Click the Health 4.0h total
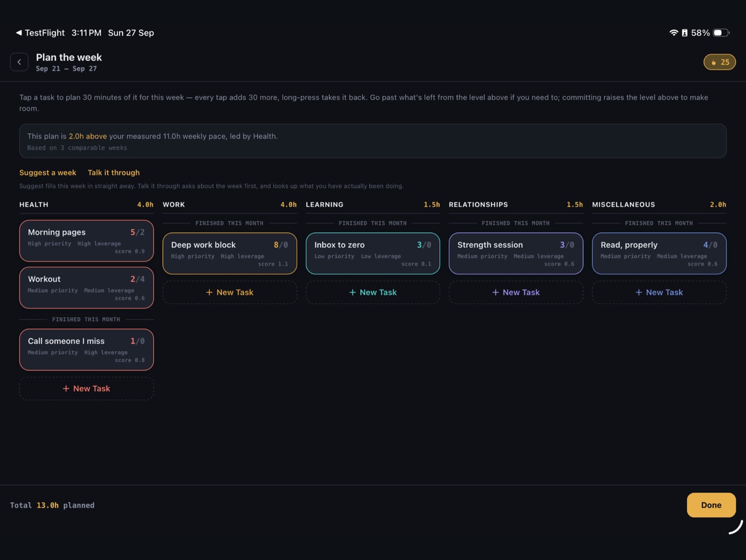 (x=145, y=205)
